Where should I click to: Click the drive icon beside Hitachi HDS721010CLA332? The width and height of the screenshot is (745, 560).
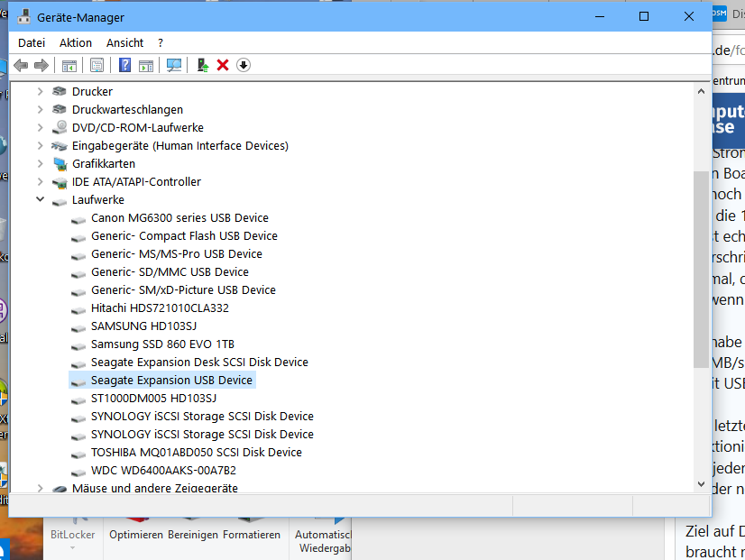78,309
